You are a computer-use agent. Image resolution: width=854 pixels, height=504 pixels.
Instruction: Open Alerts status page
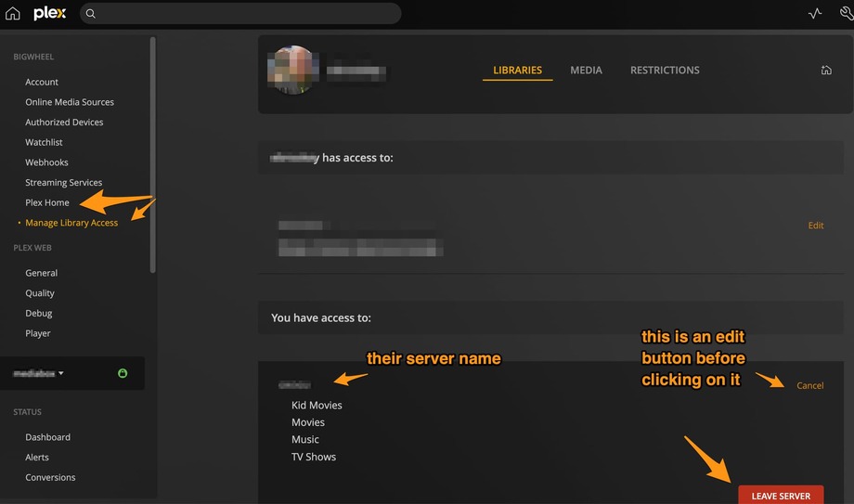click(x=36, y=458)
